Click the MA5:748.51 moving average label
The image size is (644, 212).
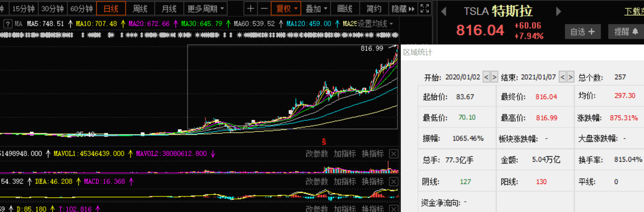[x=45, y=24]
